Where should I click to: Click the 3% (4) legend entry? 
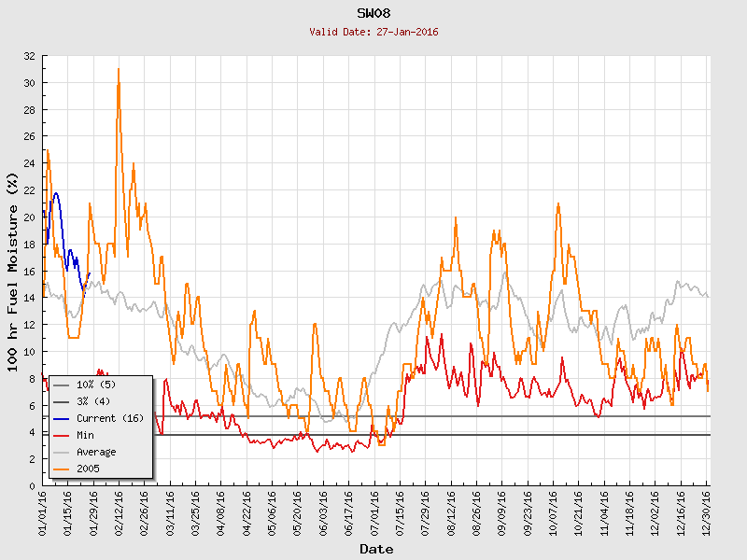[93, 401]
